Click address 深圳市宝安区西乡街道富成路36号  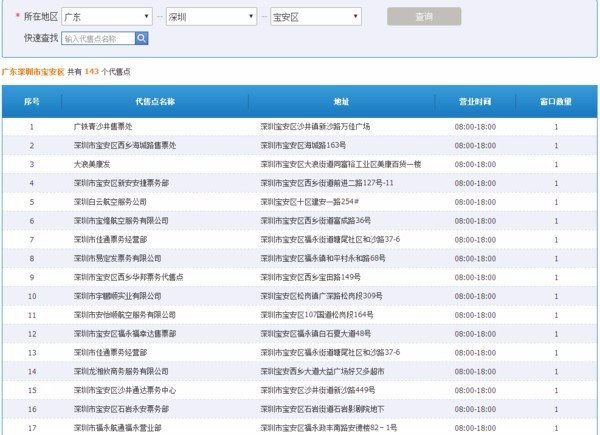(316, 221)
